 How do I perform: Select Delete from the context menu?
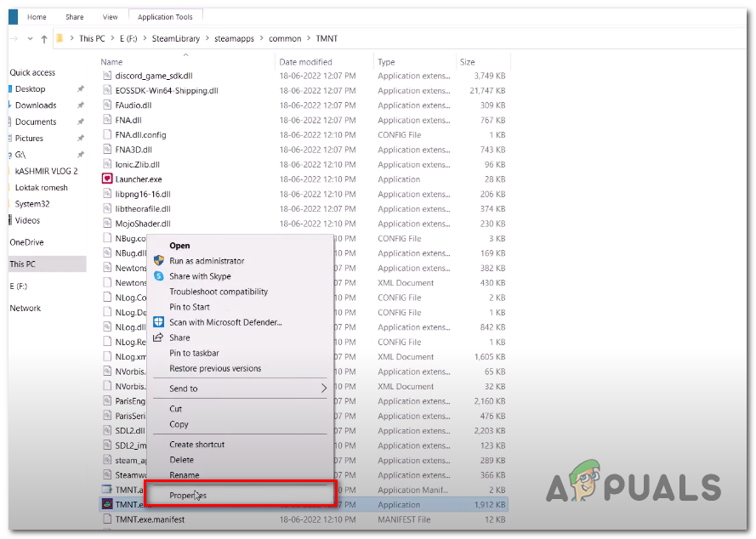coord(240,460)
